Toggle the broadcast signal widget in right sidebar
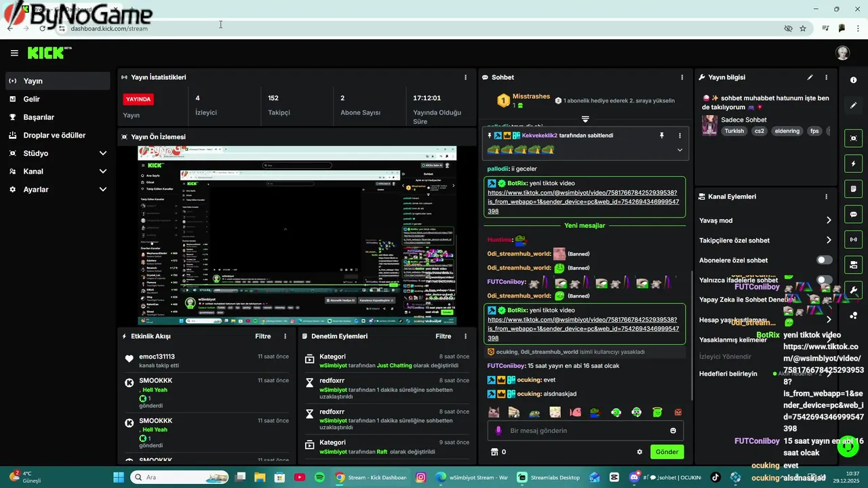 coord(854,239)
